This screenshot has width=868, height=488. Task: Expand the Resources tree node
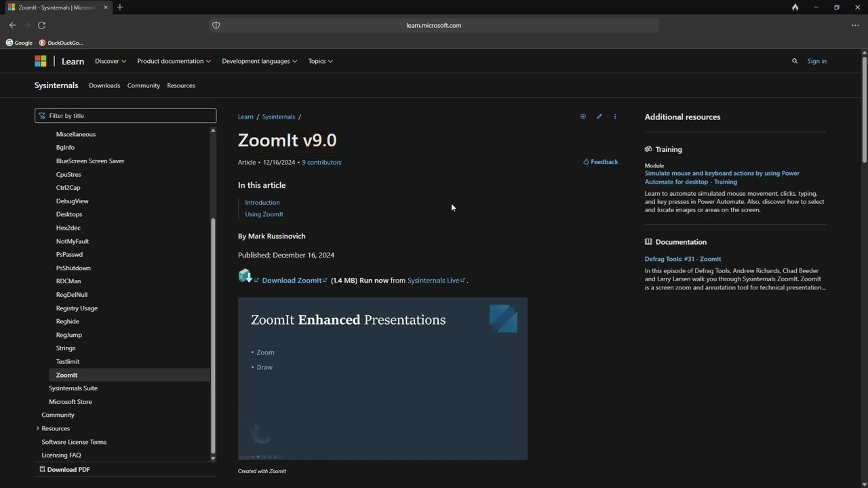[37, 428]
